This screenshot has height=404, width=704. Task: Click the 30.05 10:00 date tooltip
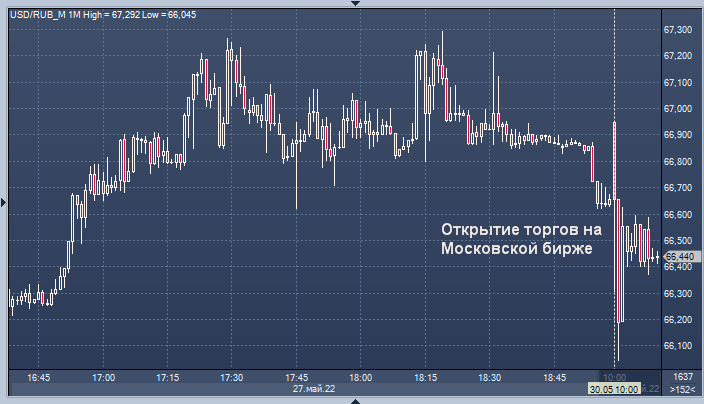tap(613, 388)
